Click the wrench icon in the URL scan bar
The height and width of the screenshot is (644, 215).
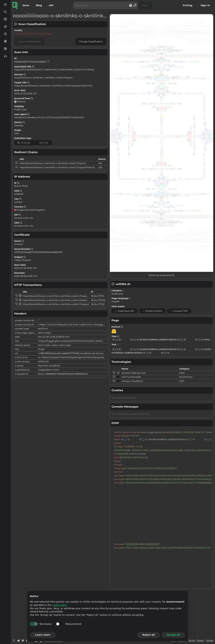tap(135, 5)
